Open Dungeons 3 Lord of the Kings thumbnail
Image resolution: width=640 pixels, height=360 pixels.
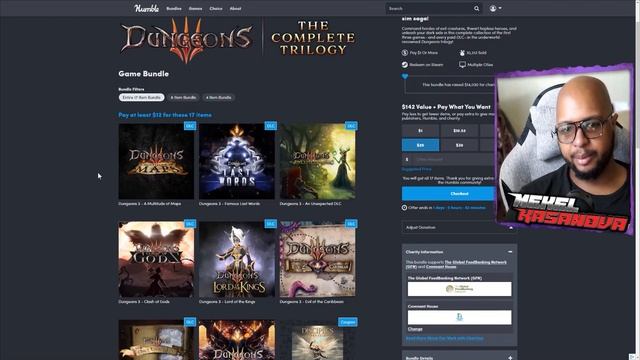(237, 259)
